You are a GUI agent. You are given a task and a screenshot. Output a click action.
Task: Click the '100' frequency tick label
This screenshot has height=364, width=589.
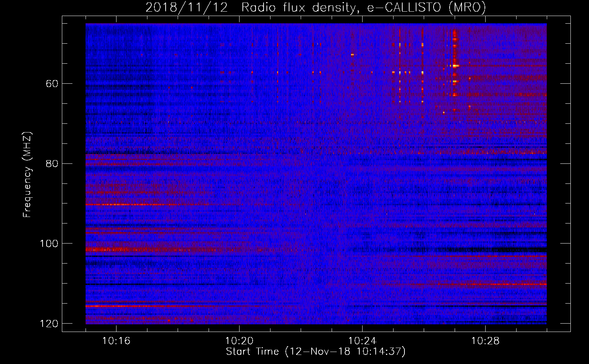(x=49, y=244)
